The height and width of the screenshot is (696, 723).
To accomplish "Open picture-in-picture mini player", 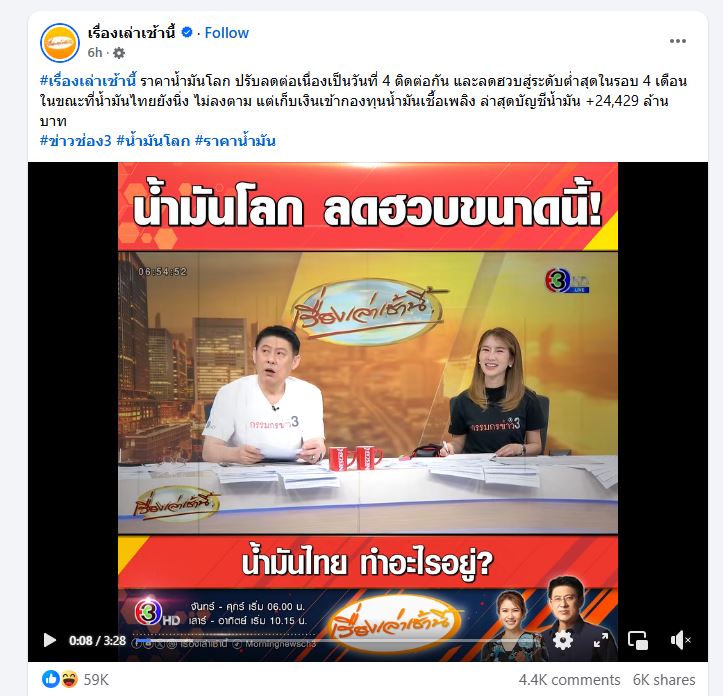I will click(638, 640).
